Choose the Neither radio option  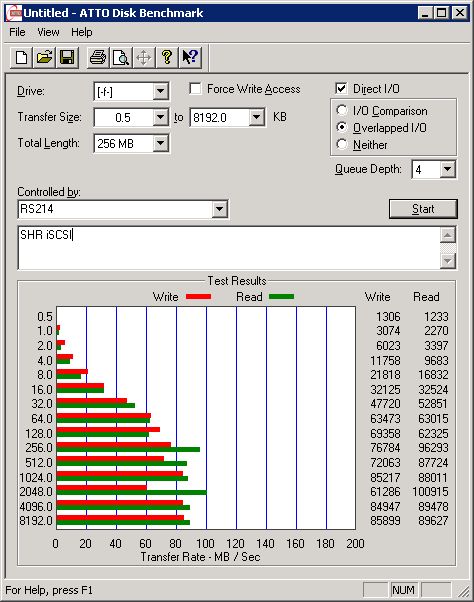342,144
